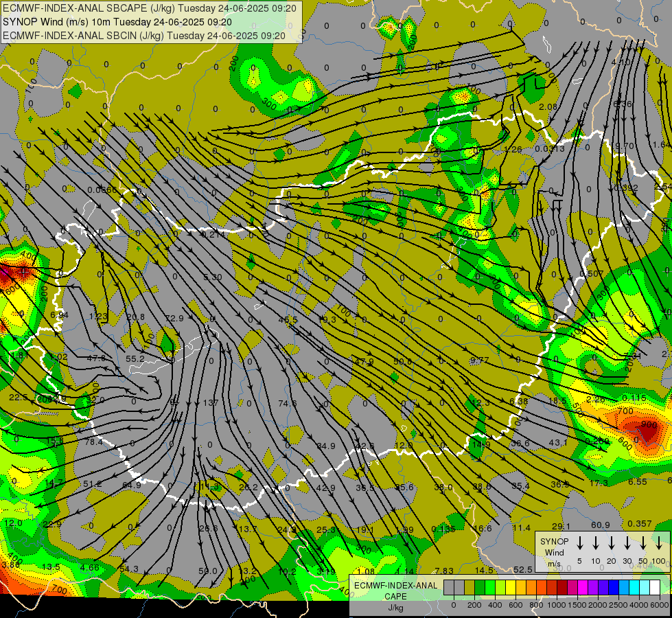Viewport: 672px width, 618px height.
Task: Pick the white swatch at 6000
Action: (654, 588)
